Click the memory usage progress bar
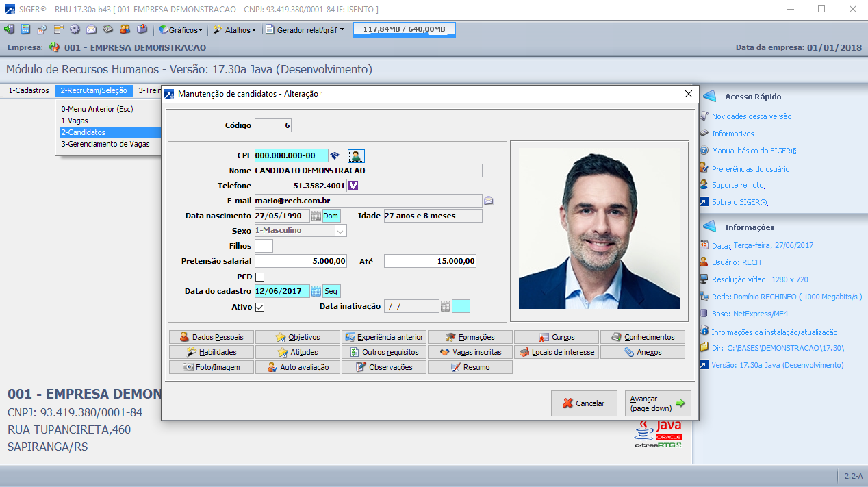The width and height of the screenshot is (868, 487). (404, 29)
